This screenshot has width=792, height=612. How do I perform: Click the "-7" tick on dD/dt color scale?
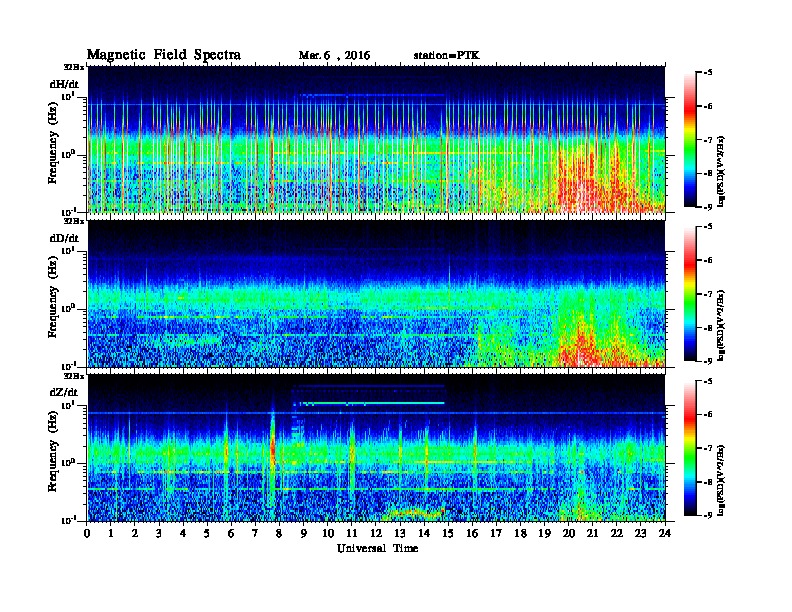coord(707,294)
